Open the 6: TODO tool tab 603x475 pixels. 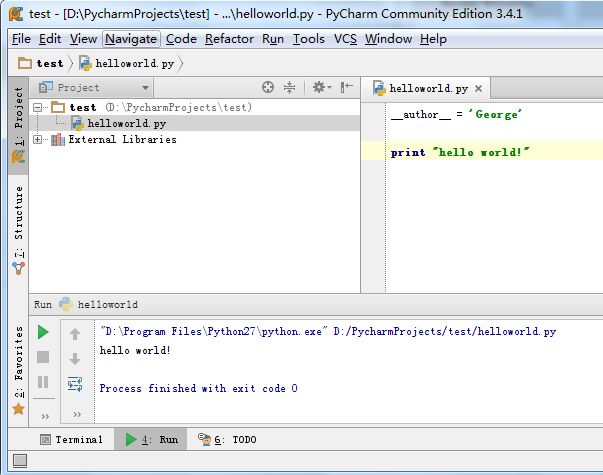[227, 439]
